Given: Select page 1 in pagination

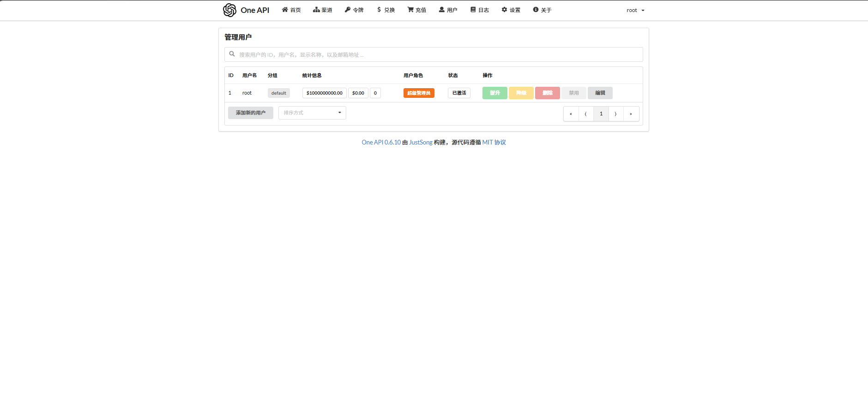Looking at the screenshot, I should click(601, 114).
